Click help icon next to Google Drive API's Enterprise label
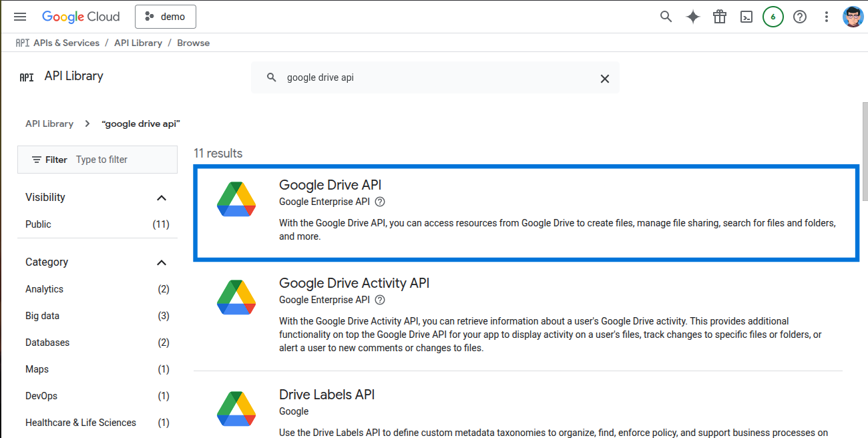Image resolution: width=868 pixels, height=438 pixels. pyautogui.click(x=380, y=202)
